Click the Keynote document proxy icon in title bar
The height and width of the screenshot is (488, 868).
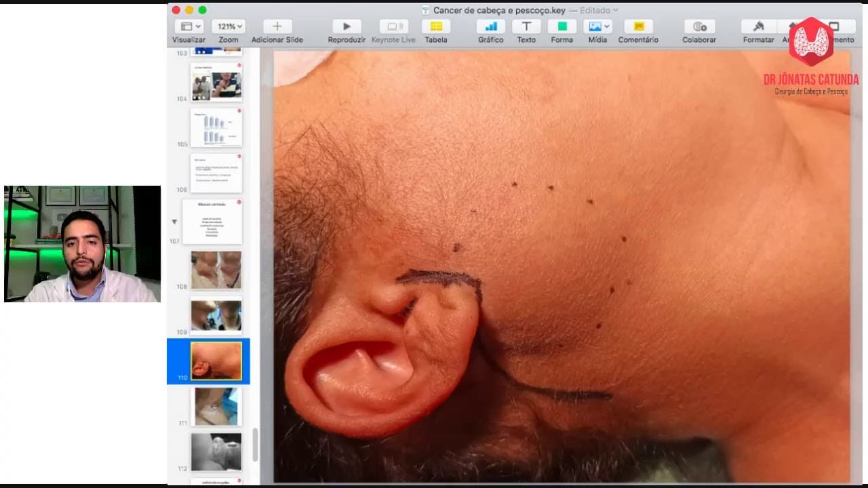click(x=426, y=10)
